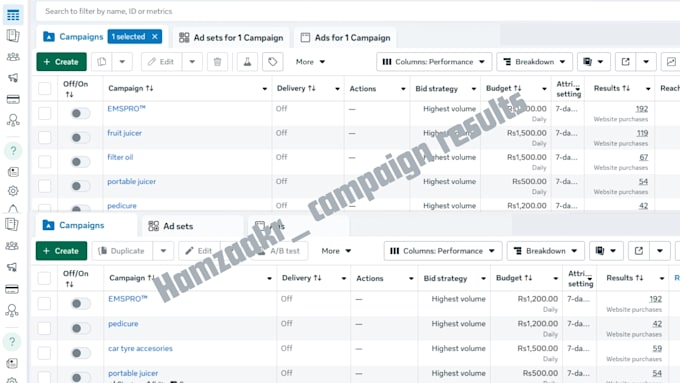680x383 pixels.
Task: Click the labeled Duplicate button
Action: click(x=121, y=251)
